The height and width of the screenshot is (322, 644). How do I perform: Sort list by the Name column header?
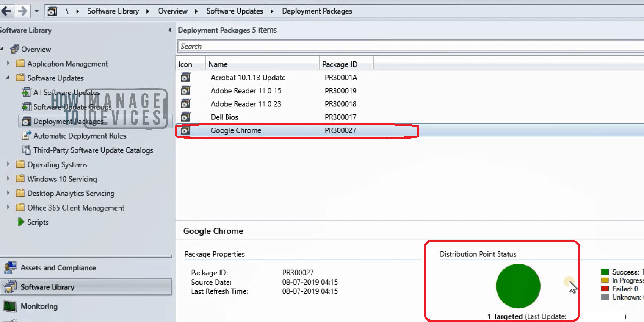263,64
